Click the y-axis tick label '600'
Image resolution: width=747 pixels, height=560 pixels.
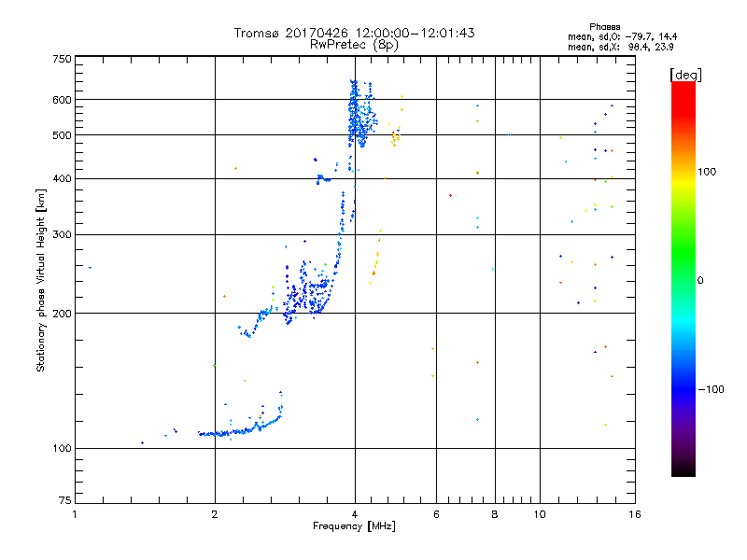(62, 100)
